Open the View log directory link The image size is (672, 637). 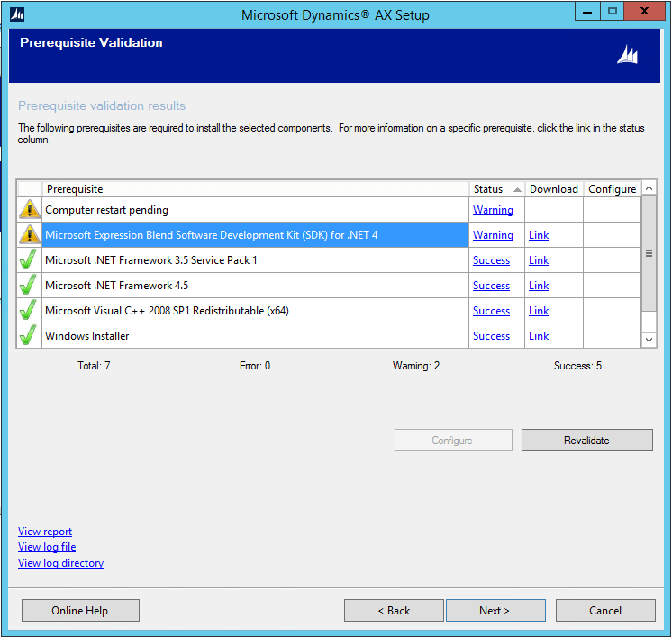(x=61, y=563)
